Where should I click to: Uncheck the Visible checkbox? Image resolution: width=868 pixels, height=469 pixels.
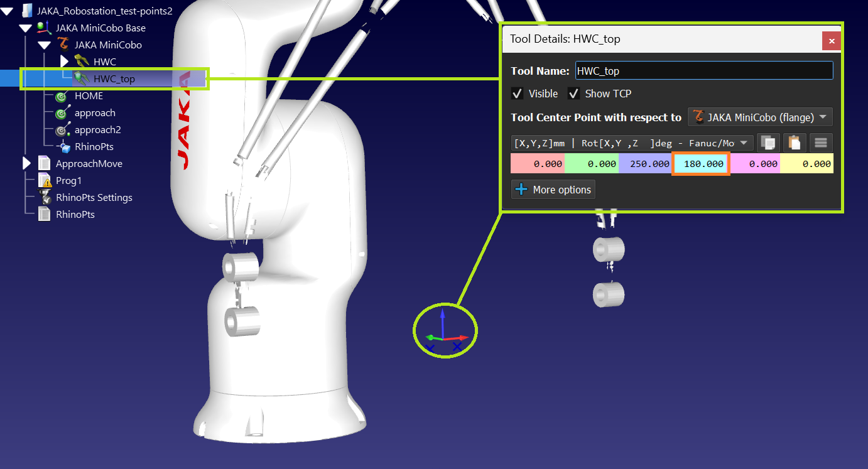(518, 94)
